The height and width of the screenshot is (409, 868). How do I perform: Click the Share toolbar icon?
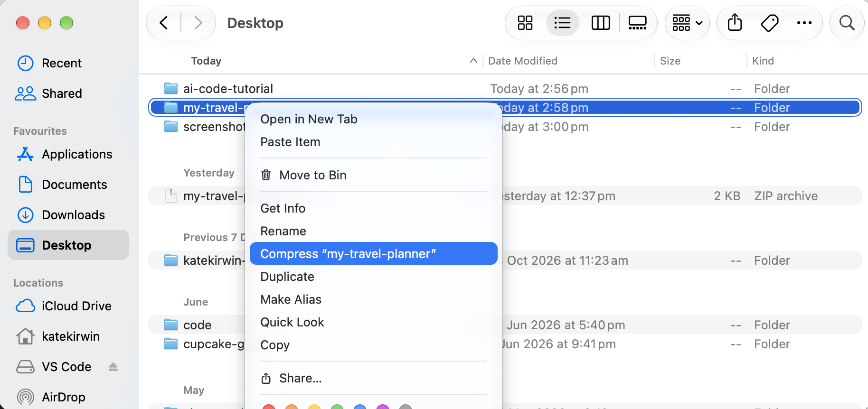(735, 23)
